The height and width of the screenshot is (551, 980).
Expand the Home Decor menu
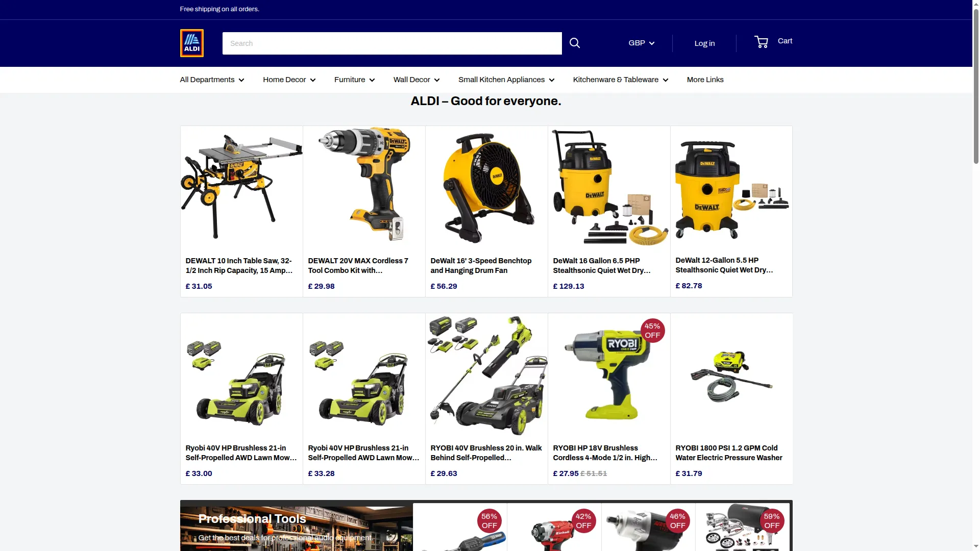coord(289,80)
